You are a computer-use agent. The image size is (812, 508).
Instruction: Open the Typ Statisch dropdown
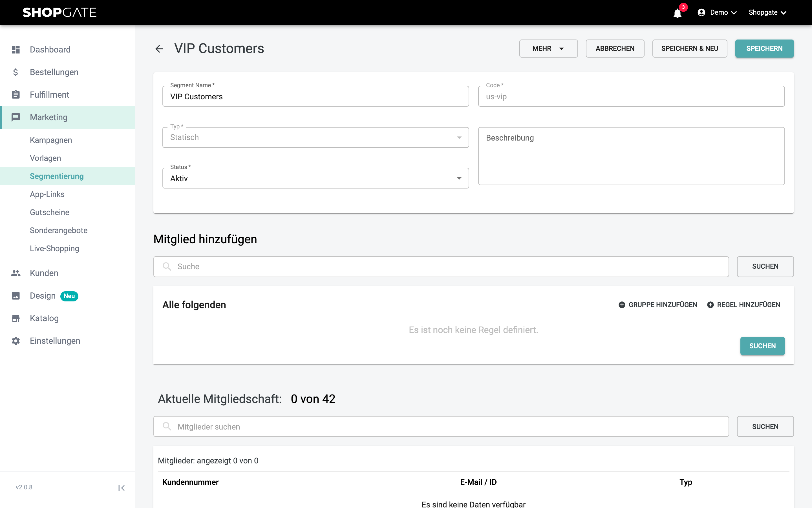tap(315, 137)
